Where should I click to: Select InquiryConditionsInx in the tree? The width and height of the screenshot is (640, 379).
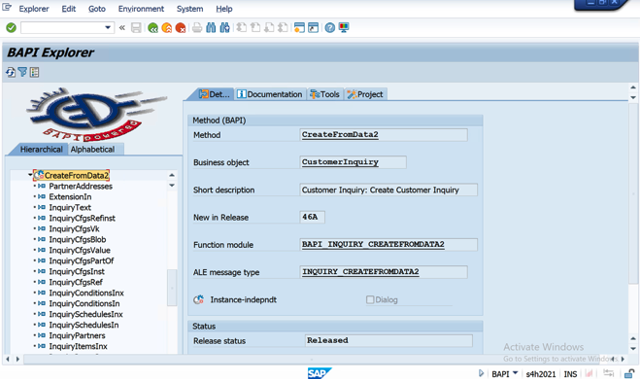[x=87, y=293]
